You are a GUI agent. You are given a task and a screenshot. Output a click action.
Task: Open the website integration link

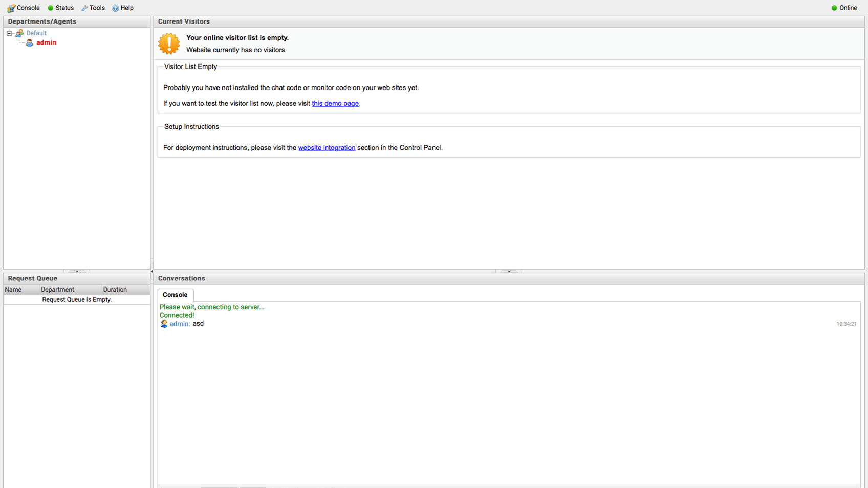pyautogui.click(x=327, y=148)
